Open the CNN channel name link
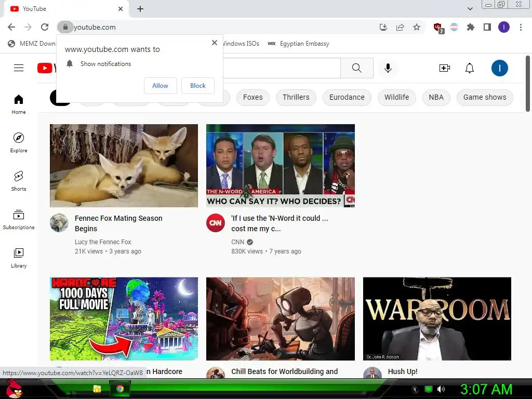532x399 pixels. tap(238, 242)
